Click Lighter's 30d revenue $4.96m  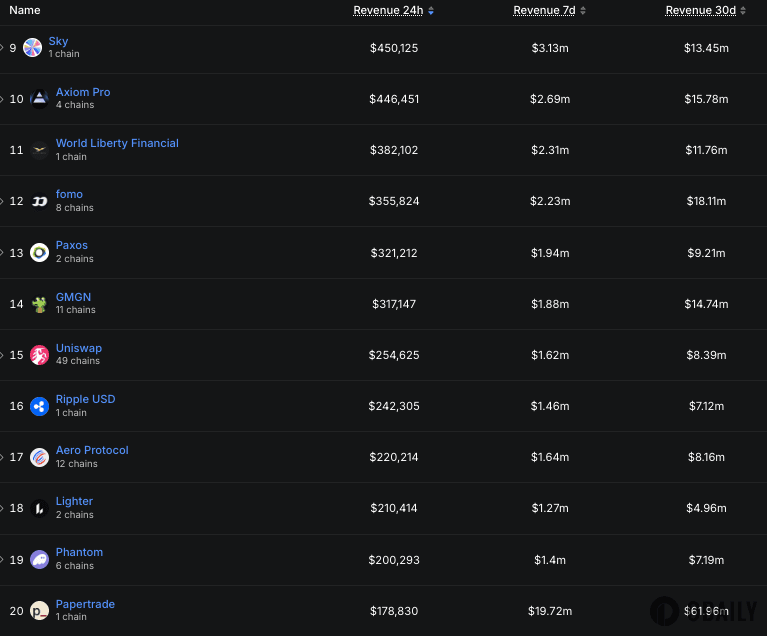coord(706,508)
